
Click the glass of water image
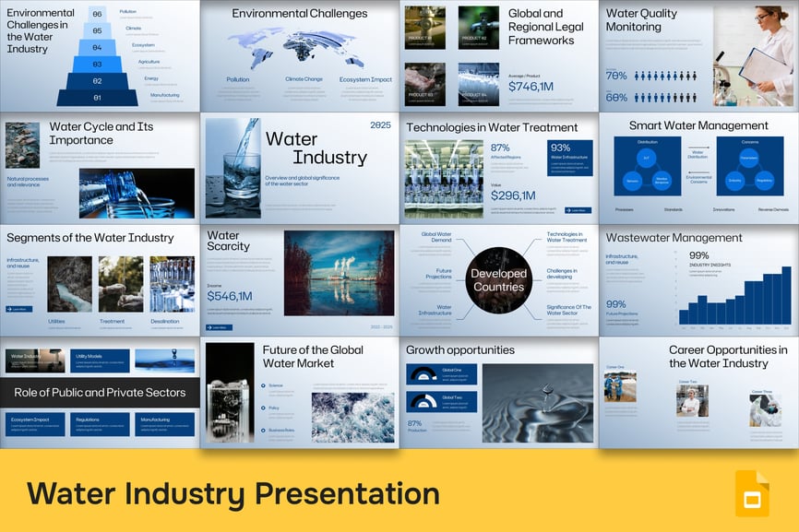233,167
